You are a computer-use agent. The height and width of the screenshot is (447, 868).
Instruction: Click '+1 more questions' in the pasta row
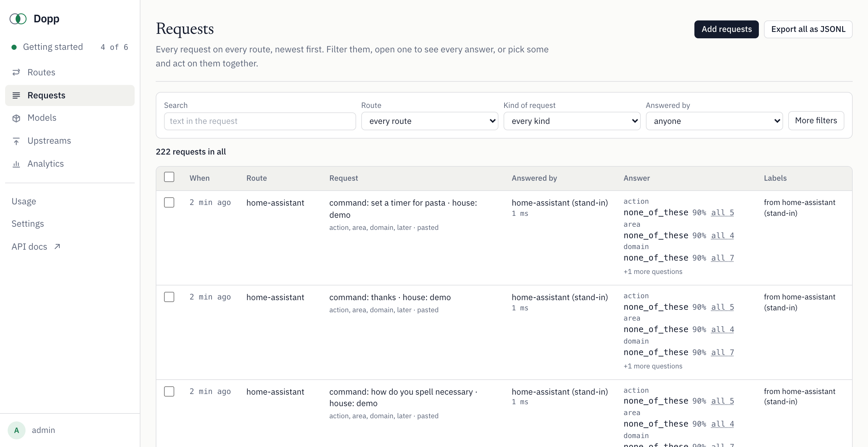(x=653, y=272)
